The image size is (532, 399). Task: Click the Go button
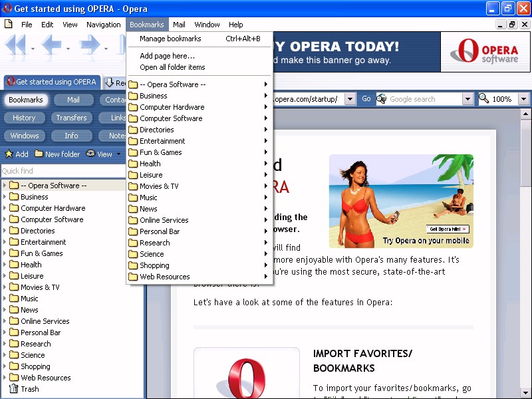366,98
